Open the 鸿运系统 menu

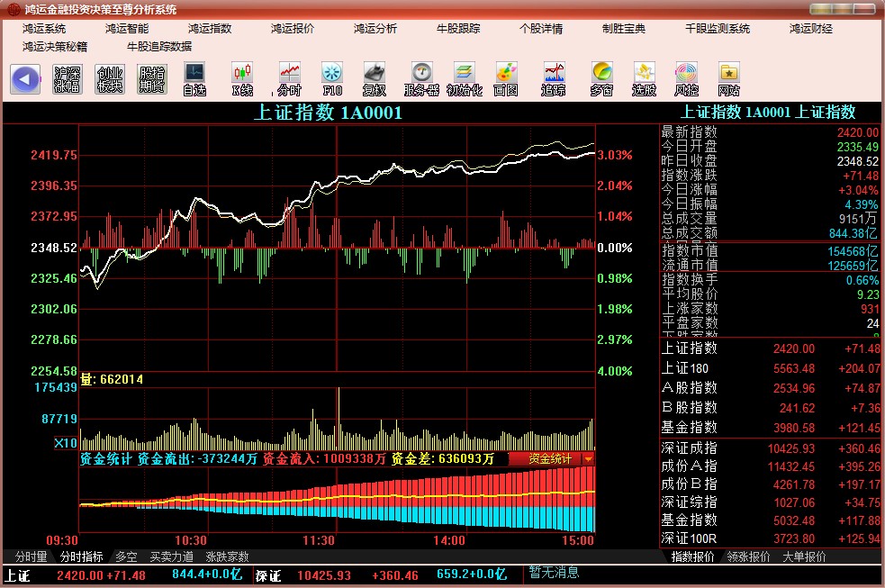click(x=44, y=28)
